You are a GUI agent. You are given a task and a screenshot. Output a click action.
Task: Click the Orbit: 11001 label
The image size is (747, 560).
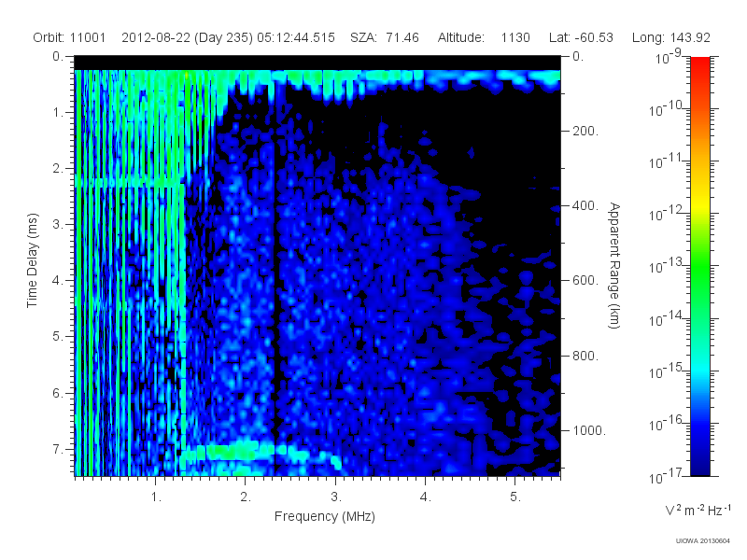(x=69, y=37)
